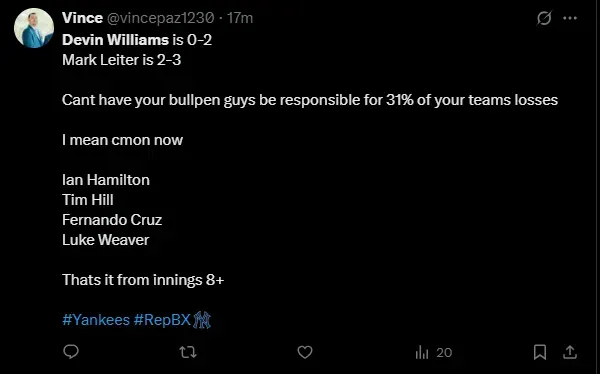This screenshot has width=600, height=374.
Task: Open the #RepBX hashtag
Action: point(162,320)
